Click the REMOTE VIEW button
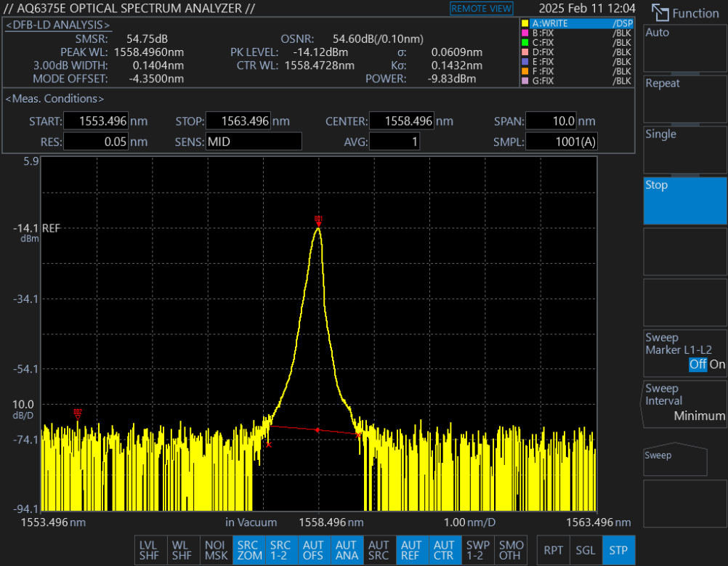The height and width of the screenshot is (566, 728). (x=481, y=9)
